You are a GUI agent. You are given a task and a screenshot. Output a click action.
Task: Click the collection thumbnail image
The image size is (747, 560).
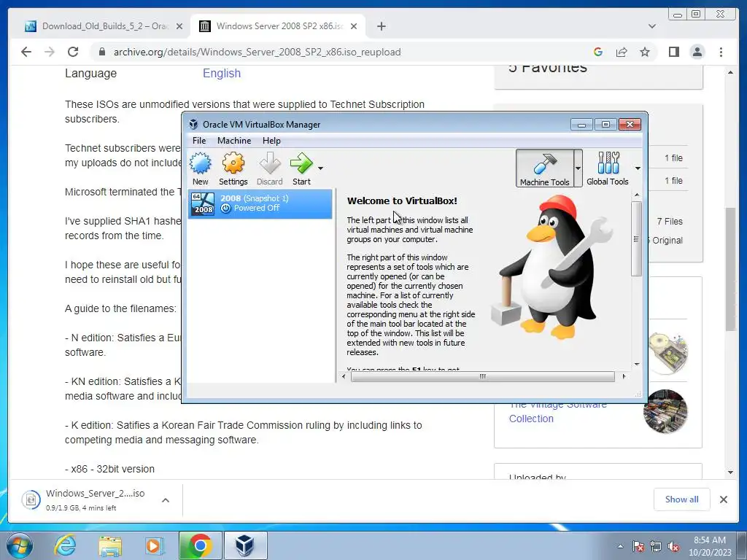pyautogui.click(x=665, y=411)
